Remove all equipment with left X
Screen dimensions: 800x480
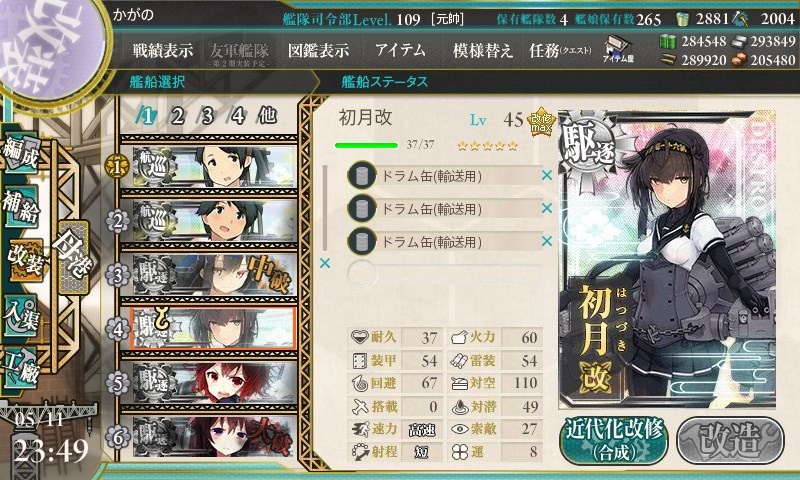click(x=324, y=263)
